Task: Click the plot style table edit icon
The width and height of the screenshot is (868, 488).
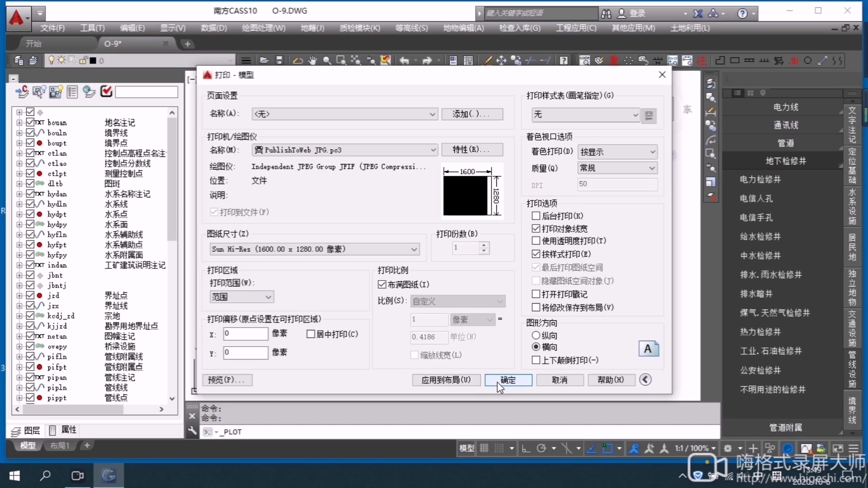Action: [x=649, y=115]
